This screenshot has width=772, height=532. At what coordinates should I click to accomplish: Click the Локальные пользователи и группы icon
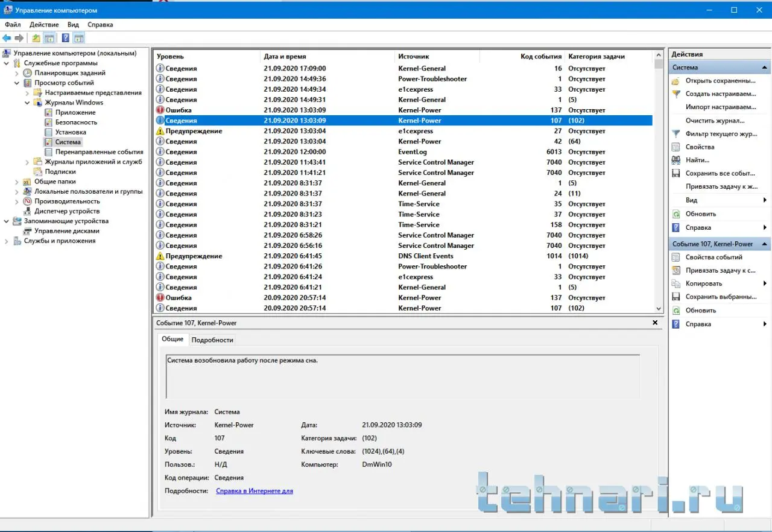coord(28,192)
